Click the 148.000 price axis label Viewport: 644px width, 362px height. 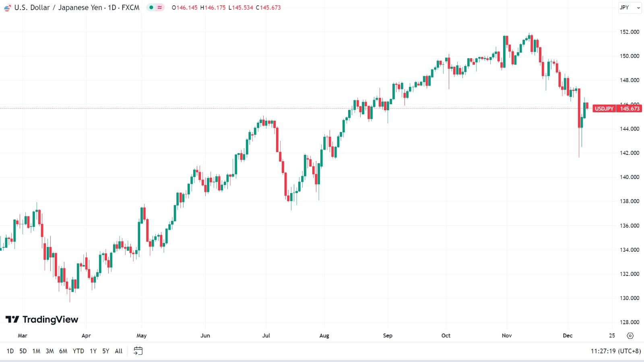point(630,80)
